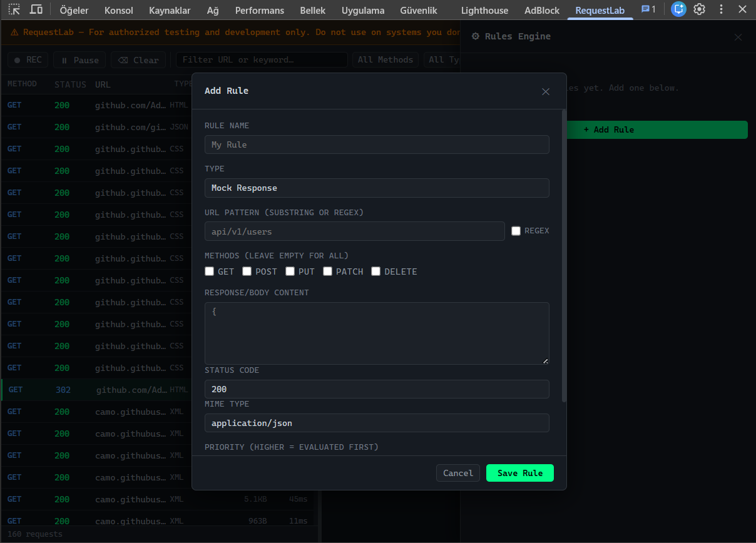
Task: Open the DevTools three-dot menu
Action: (722, 9)
